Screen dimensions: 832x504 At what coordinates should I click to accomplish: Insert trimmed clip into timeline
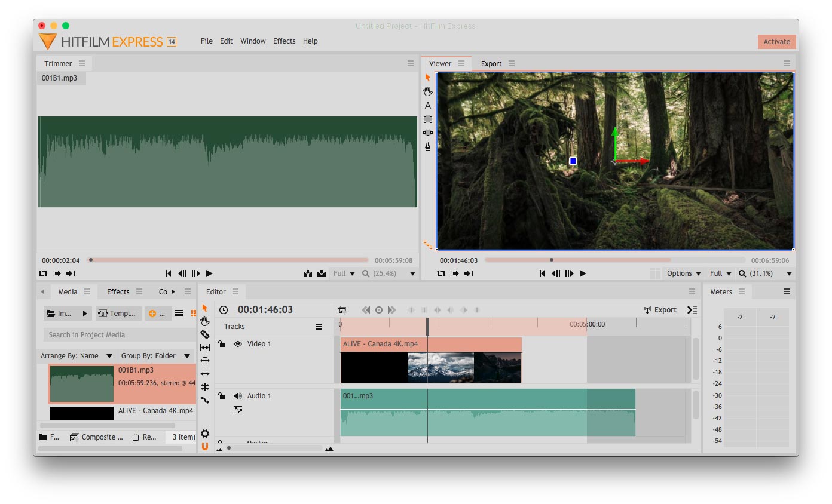(x=308, y=273)
